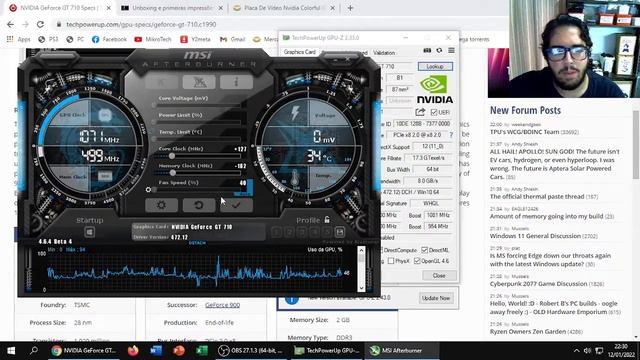
Task: Click GPU-Z Lookup button
Action: 435,67
